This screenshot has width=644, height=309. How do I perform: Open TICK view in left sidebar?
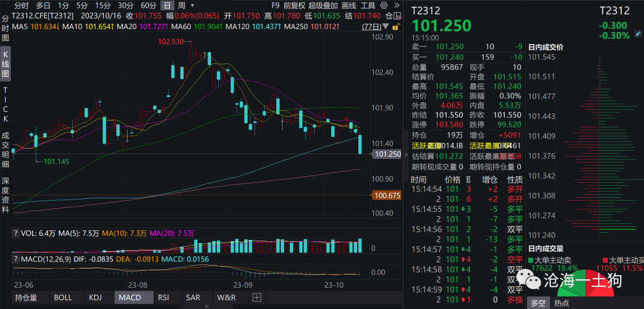(6, 105)
